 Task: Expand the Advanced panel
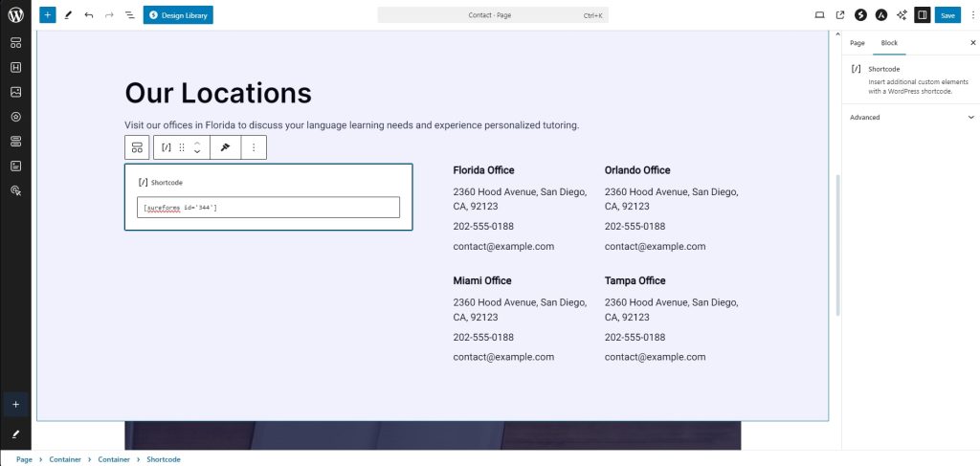[911, 118]
